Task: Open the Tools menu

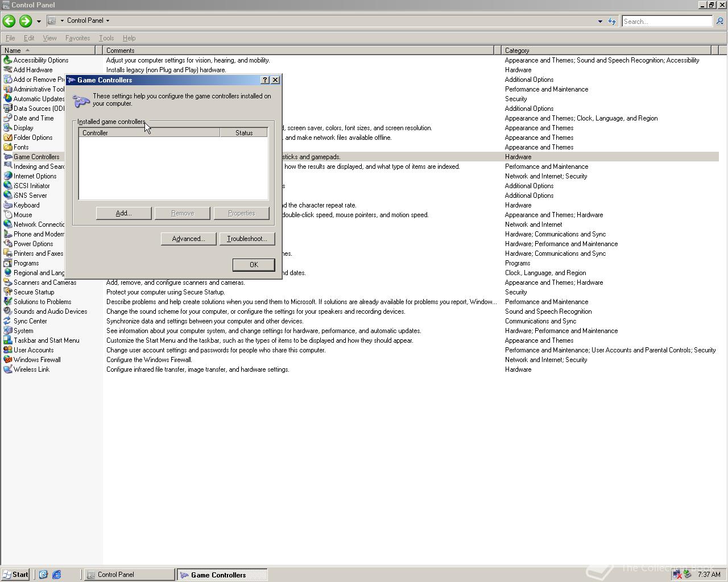Action: 106,38
